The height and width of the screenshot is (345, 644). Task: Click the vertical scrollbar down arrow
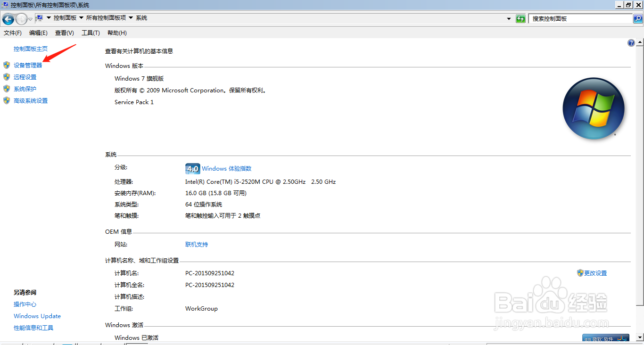(640, 337)
